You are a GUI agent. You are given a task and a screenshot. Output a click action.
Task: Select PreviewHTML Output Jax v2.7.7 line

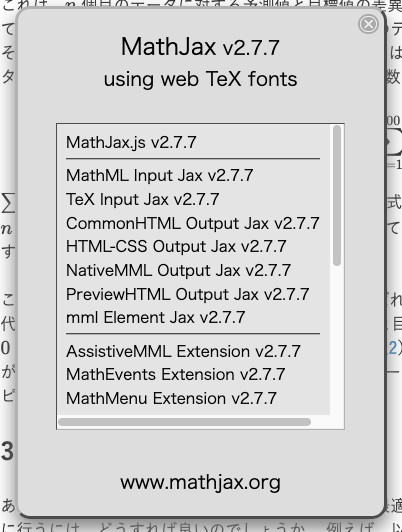187,294
